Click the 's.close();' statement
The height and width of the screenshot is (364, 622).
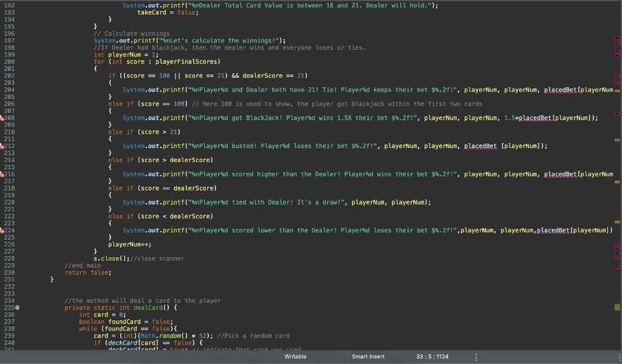point(112,258)
